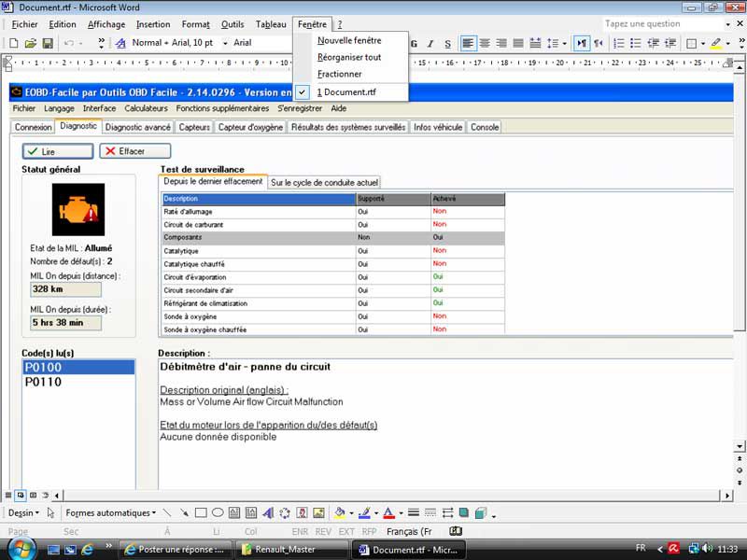Viewport: 747px width, 560px height.
Task: Select the Oval drawing tool
Action: tap(218, 512)
